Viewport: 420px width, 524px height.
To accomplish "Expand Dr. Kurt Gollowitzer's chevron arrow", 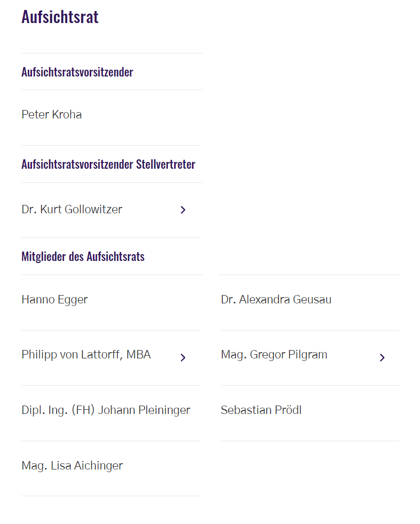I will [183, 210].
